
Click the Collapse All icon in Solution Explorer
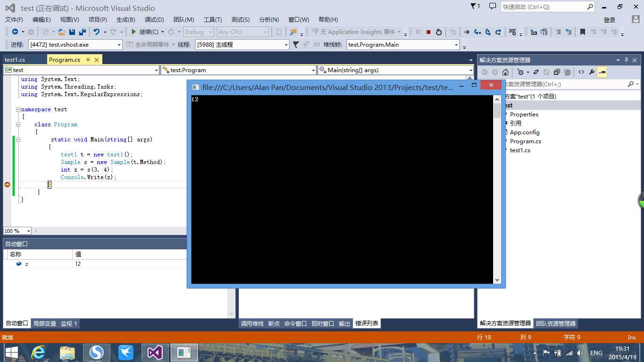tap(557, 72)
